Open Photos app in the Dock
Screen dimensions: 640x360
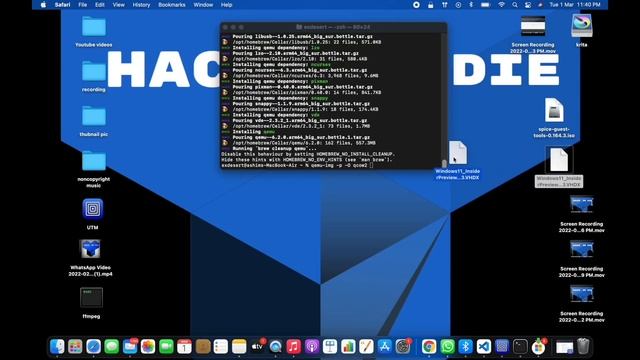tap(148, 347)
